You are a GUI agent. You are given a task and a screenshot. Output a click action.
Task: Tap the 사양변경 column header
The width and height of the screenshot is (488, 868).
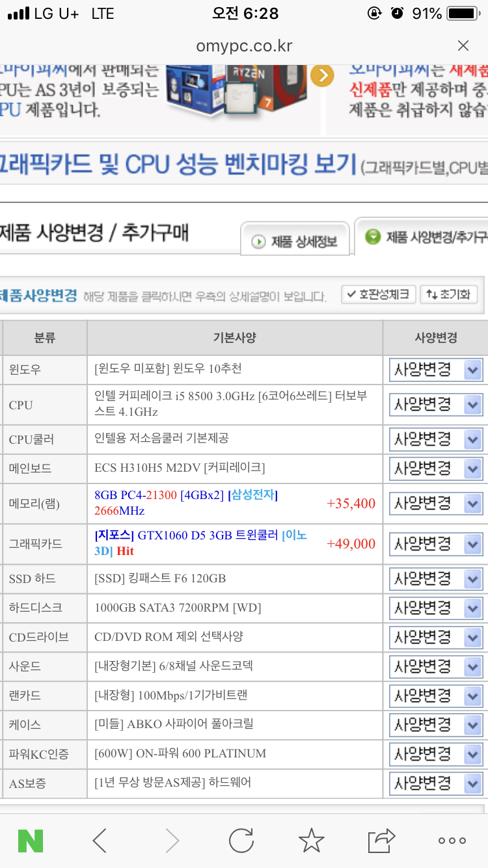click(436, 338)
